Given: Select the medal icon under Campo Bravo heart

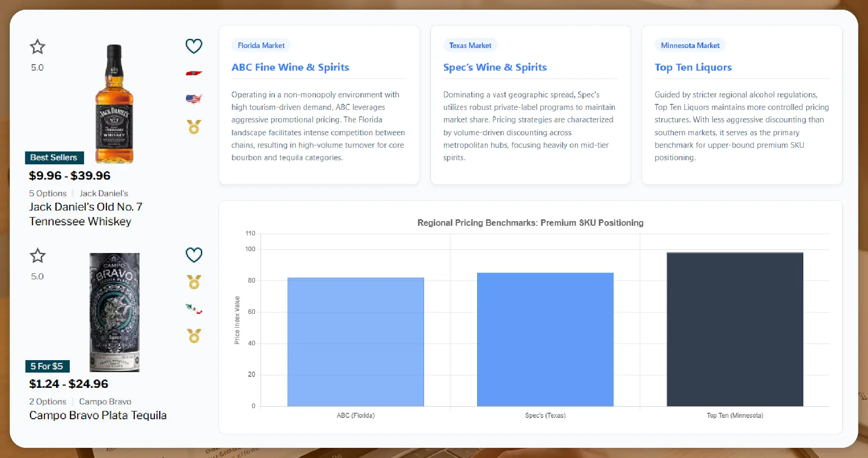Looking at the screenshot, I should pos(194,283).
